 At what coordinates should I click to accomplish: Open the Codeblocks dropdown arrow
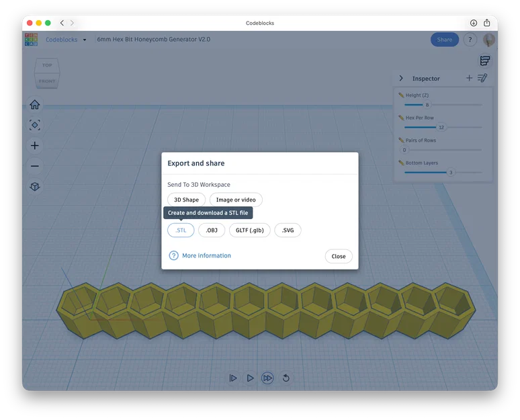pos(85,40)
